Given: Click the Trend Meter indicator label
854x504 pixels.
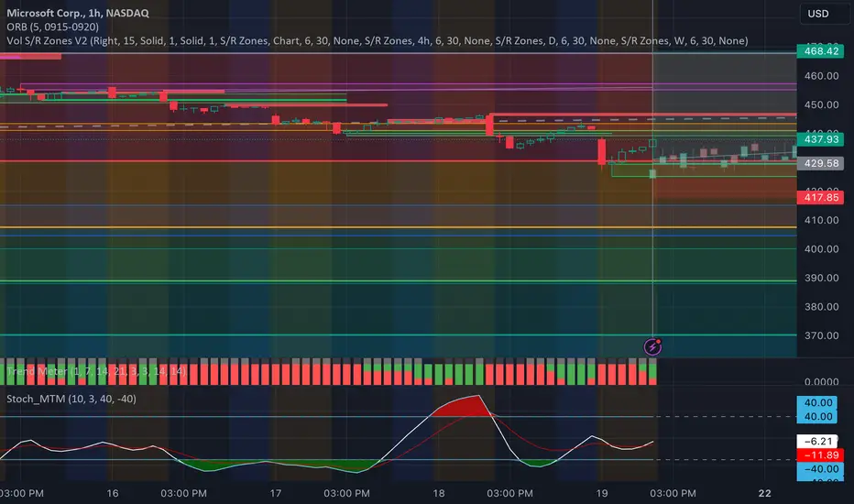Looking at the screenshot, I should [96, 372].
